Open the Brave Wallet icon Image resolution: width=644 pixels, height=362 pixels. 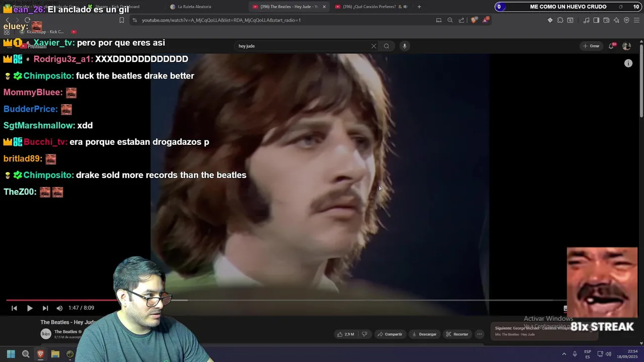[x=606, y=20]
